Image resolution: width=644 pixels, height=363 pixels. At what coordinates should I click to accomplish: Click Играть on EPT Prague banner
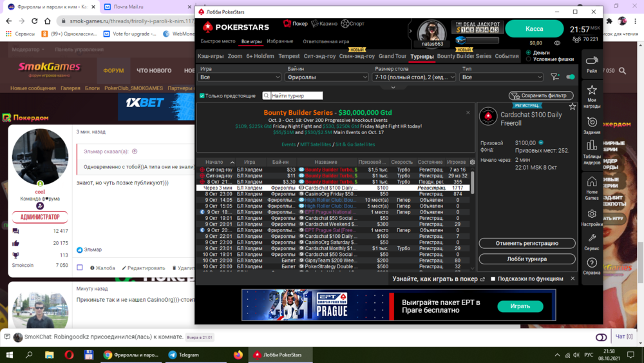(520, 306)
